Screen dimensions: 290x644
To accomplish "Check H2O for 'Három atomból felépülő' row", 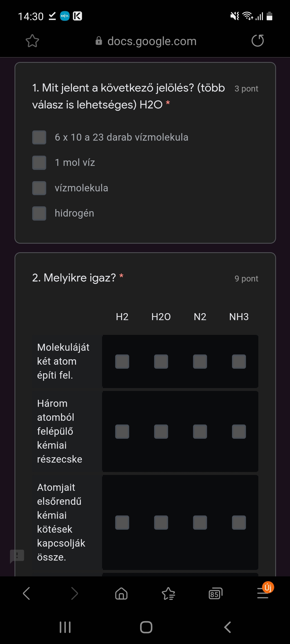I will (x=161, y=431).
